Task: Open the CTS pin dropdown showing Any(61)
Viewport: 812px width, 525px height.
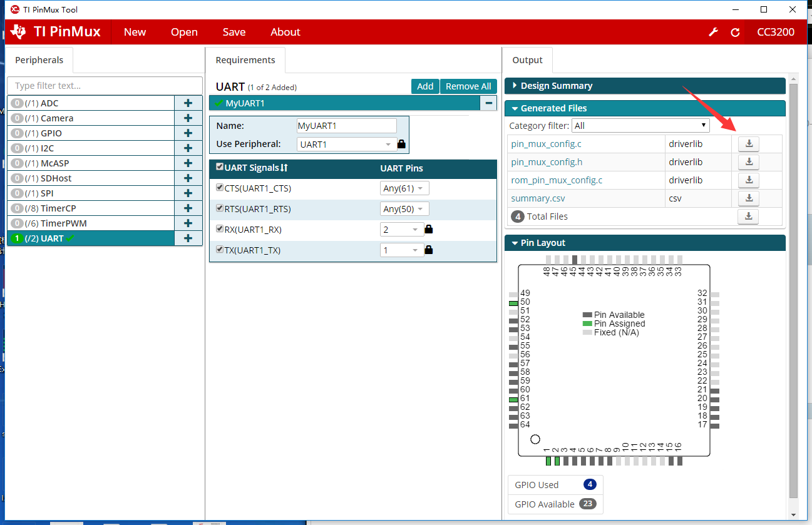Action: point(404,188)
